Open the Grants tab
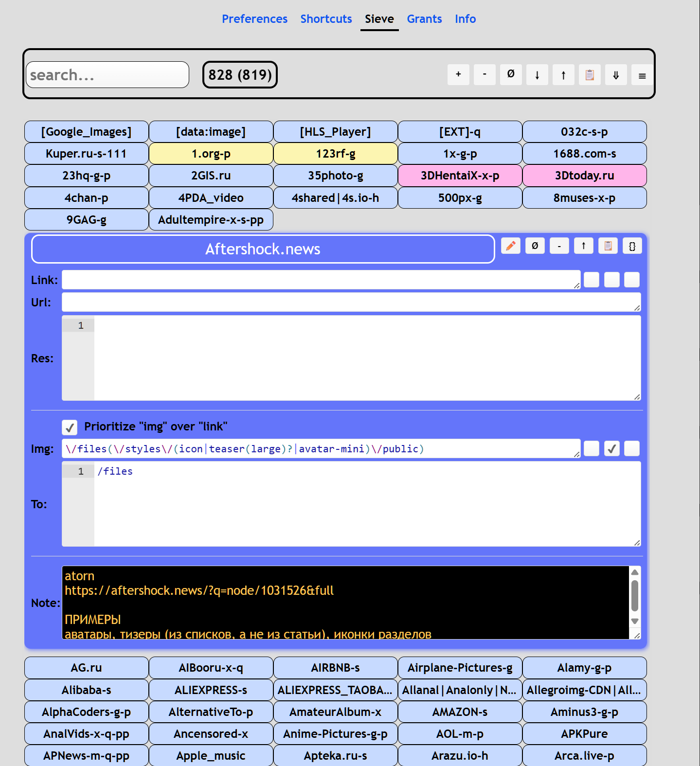This screenshot has width=700, height=766. (x=424, y=19)
